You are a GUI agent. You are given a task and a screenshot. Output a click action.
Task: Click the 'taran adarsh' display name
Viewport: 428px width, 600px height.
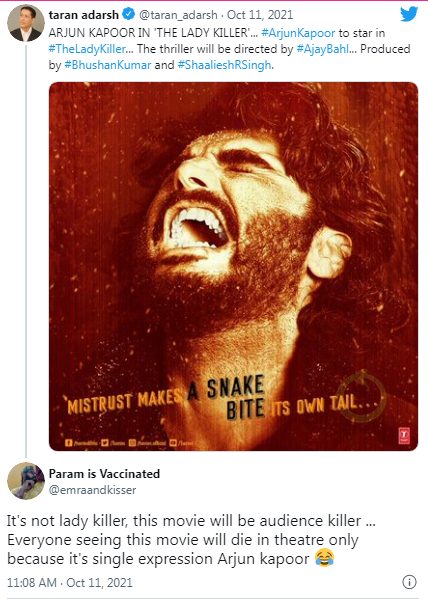click(84, 15)
